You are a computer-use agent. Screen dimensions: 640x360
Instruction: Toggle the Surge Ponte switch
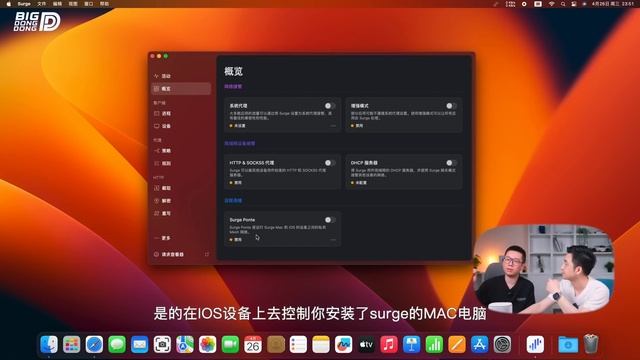click(x=330, y=220)
